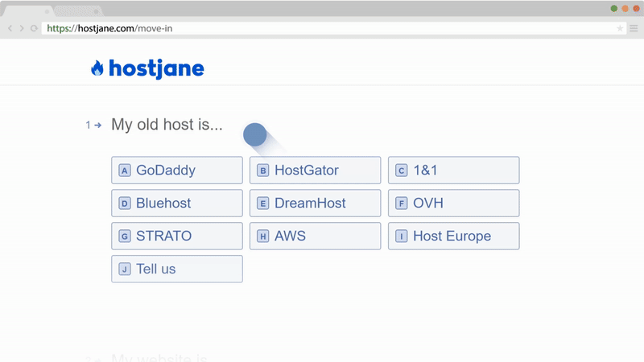Open the browser hamburger menu

click(634, 28)
